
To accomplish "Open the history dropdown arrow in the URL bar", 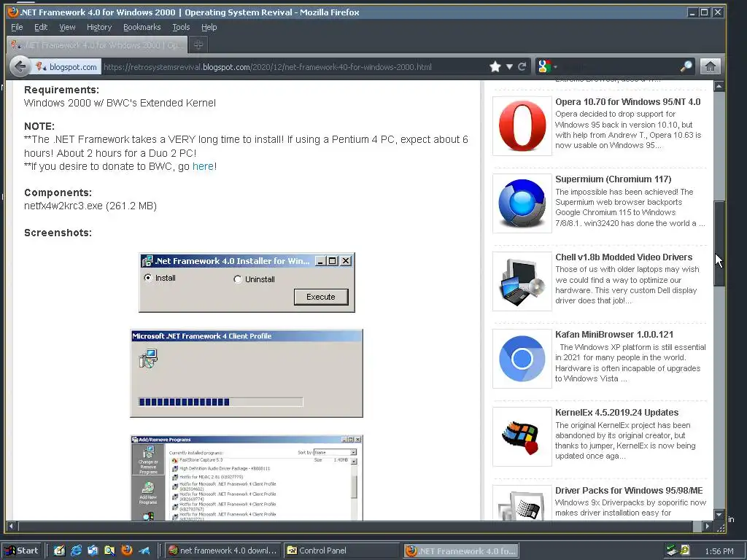I will point(509,66).
